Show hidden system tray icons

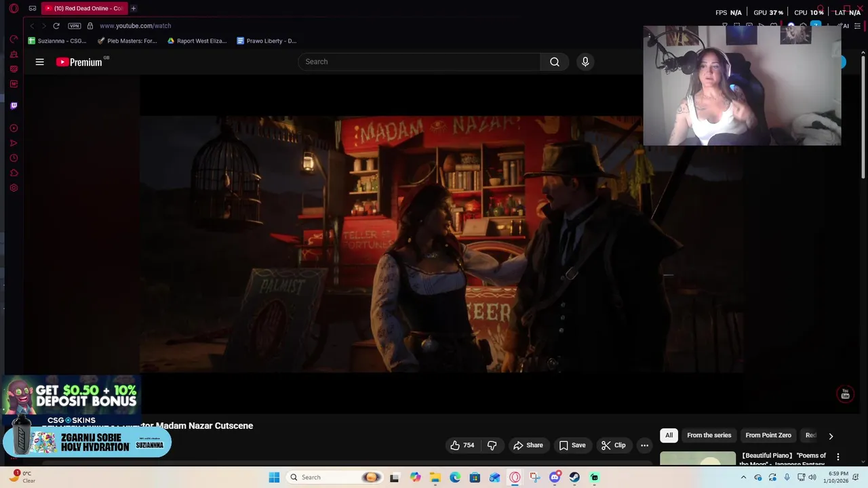coord(744,477)
